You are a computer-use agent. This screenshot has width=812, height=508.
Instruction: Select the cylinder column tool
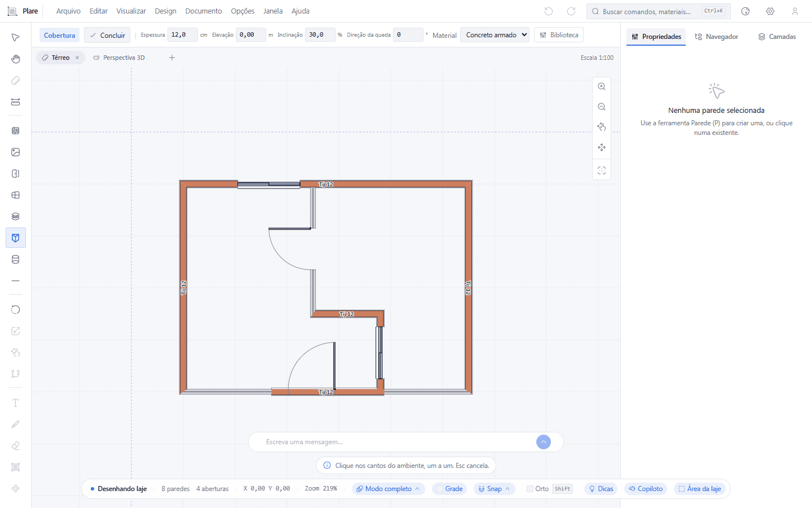point(16,260)
